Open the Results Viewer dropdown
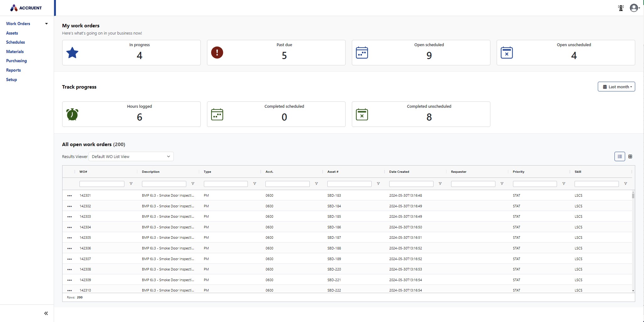This screenshot has width=644, height=322. (131, 156)
